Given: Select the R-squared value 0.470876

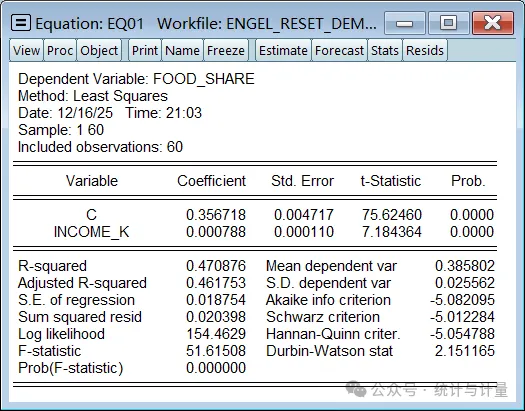Looking at the screenshot, I should tap(216, 266).
